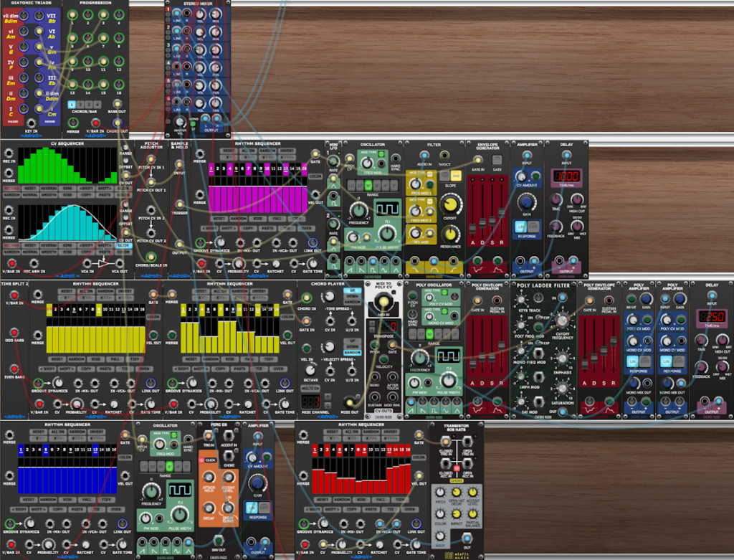734x560 pixels.
Task: Click SATURATION knob on Poly Ladder Filter
Action: [562, 389]
